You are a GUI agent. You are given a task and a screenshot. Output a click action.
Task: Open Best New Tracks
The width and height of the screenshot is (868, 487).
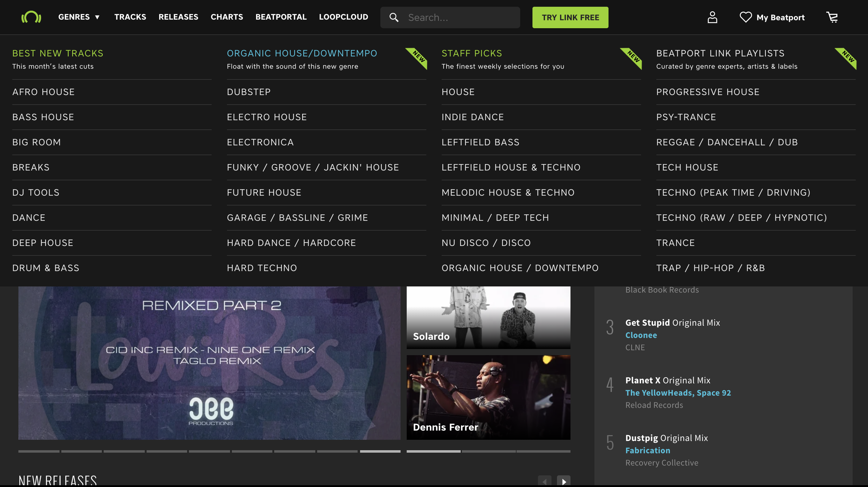[x=58, y=53]
